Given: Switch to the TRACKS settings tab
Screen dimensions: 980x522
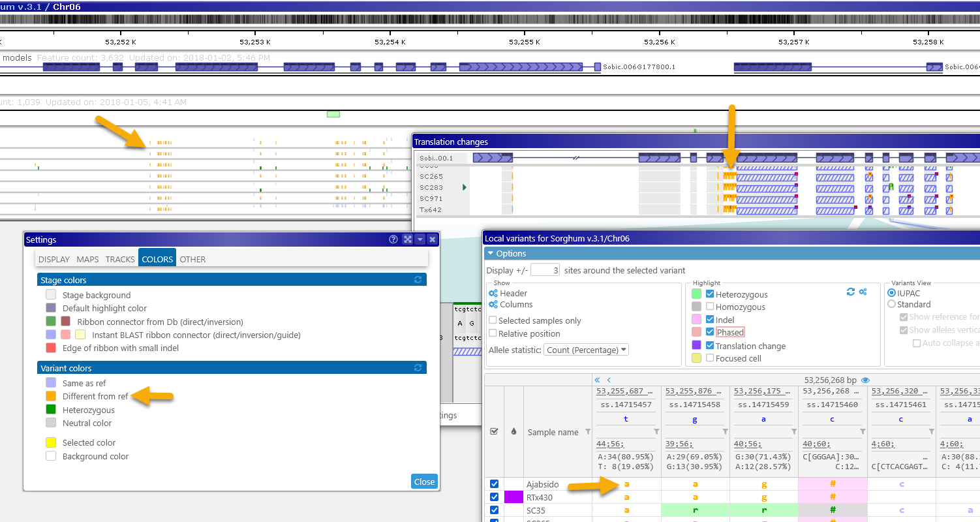Looking at the screenshot, I should pyautogui.click(x=120, y=259).
